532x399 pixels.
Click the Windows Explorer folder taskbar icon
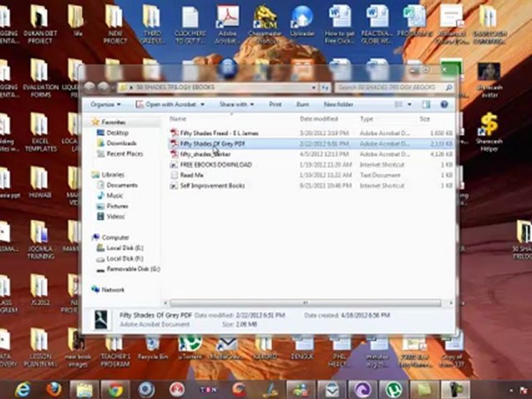pyautogui.click(x=84, y=390)
